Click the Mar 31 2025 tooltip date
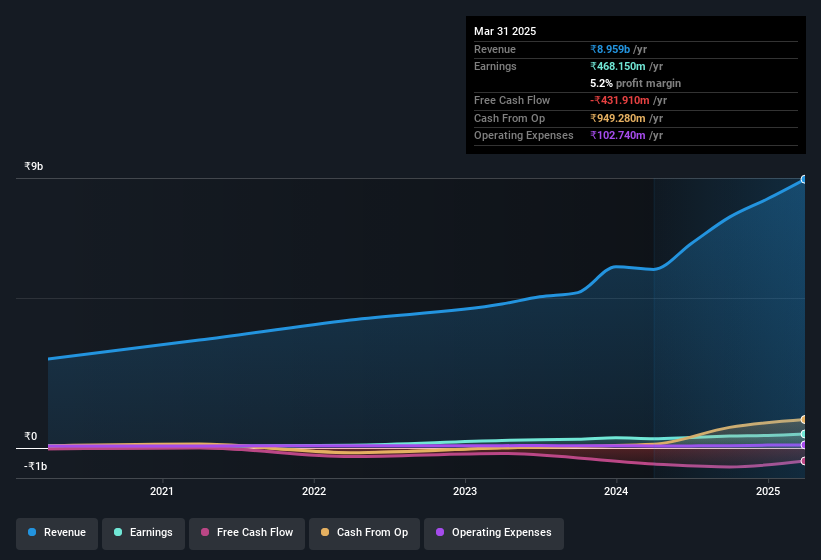 pyautogui.click(x=505, y=31)
